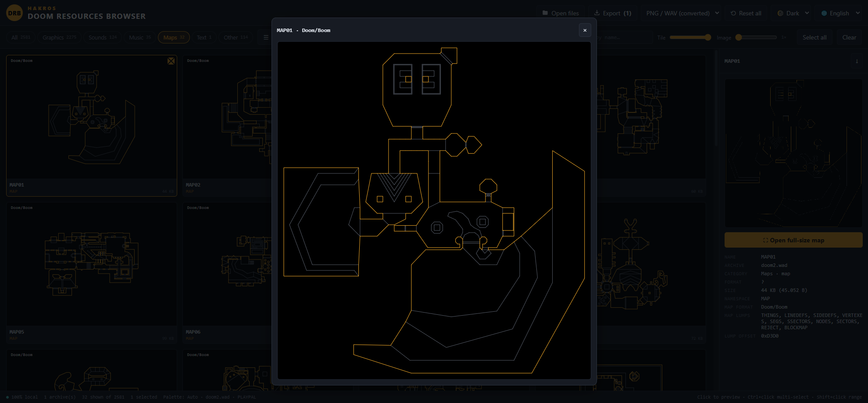Open files via the folder button

click(561, 13)
